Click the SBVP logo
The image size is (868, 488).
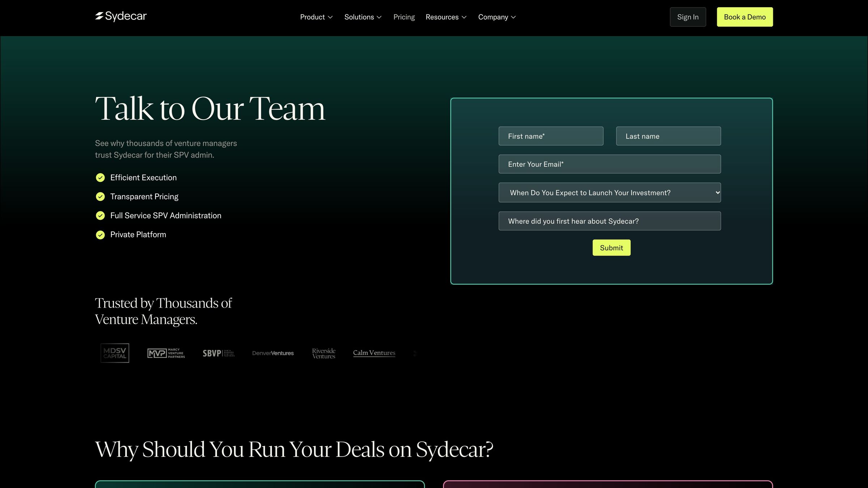(x=218, y=353)
